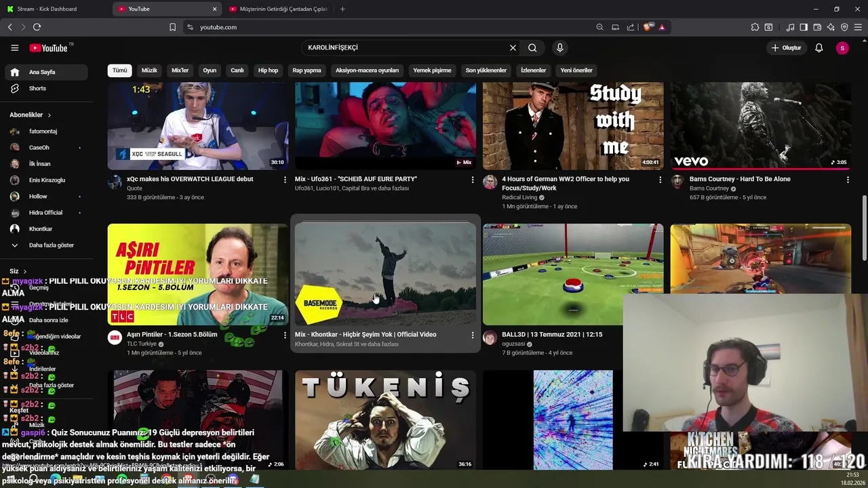Select the Hip hop filter chip
This screenshot has height=488, width=868.
(x=268, y=70)
